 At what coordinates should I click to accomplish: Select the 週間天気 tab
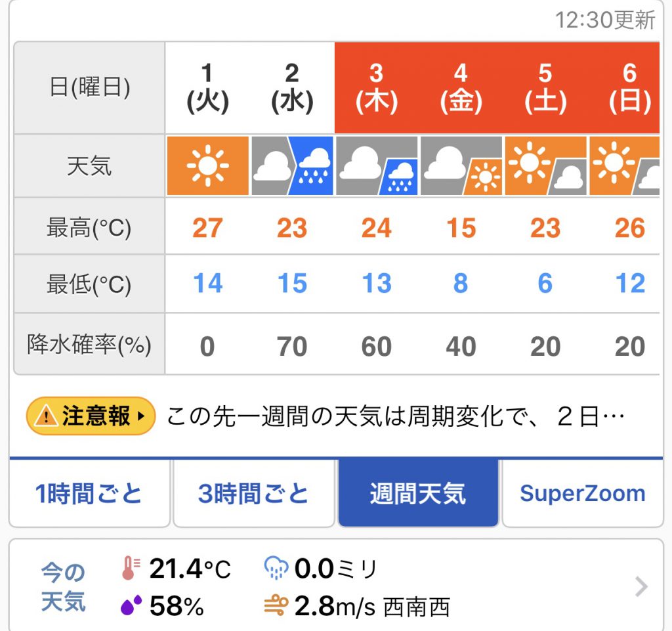(x=418, y=494)
